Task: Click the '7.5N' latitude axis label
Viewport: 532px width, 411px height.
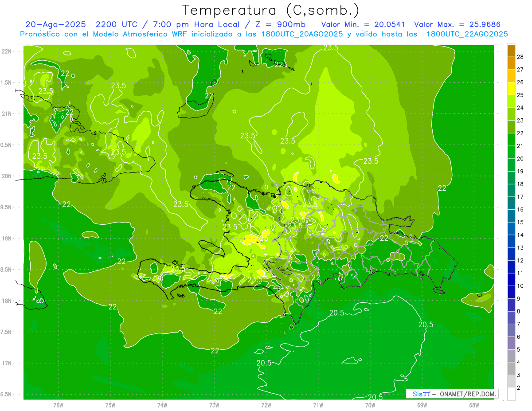Action: coord(6,332)
